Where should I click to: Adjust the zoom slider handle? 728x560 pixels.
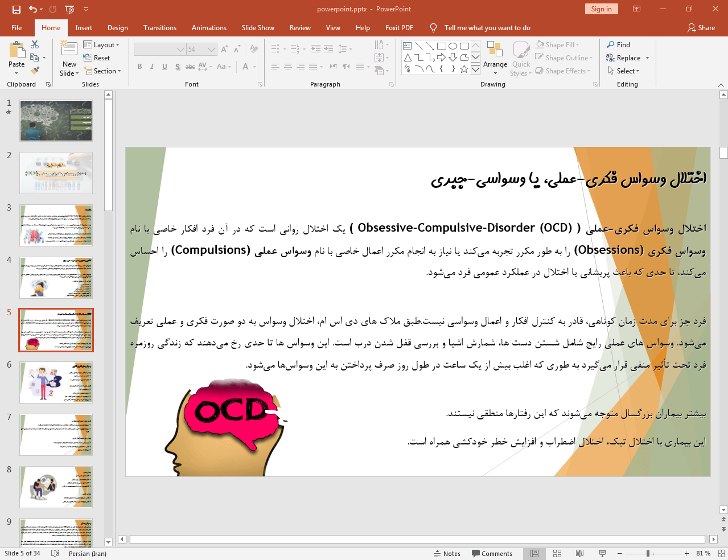pyautogui.click(x=648, y=554)
